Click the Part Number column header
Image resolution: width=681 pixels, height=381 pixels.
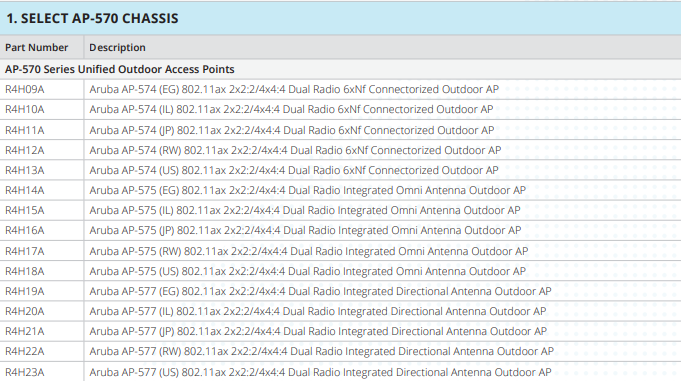36,47
